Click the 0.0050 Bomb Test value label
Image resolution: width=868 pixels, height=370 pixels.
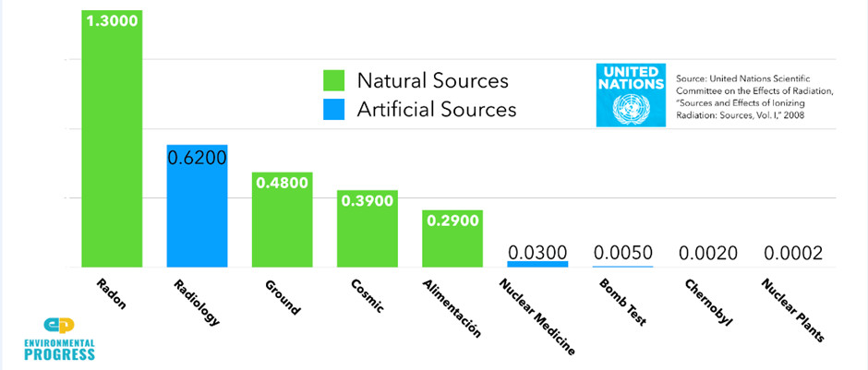point(622,252)
